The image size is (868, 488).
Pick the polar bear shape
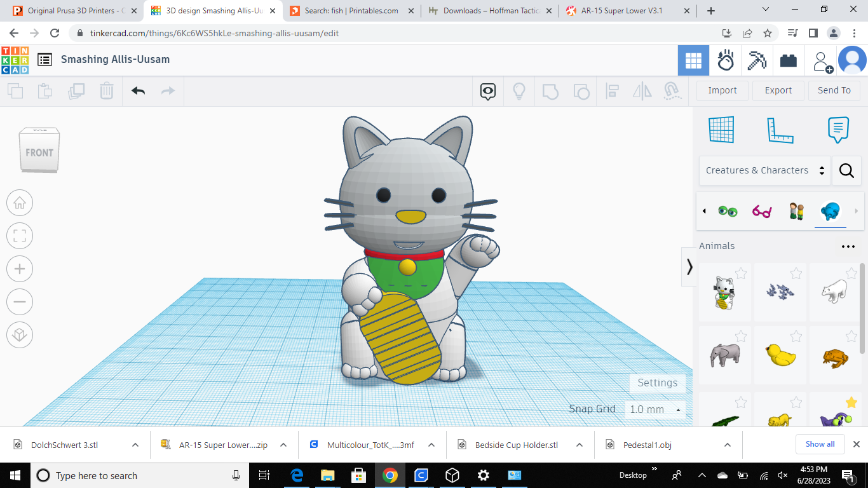point(834,292)
